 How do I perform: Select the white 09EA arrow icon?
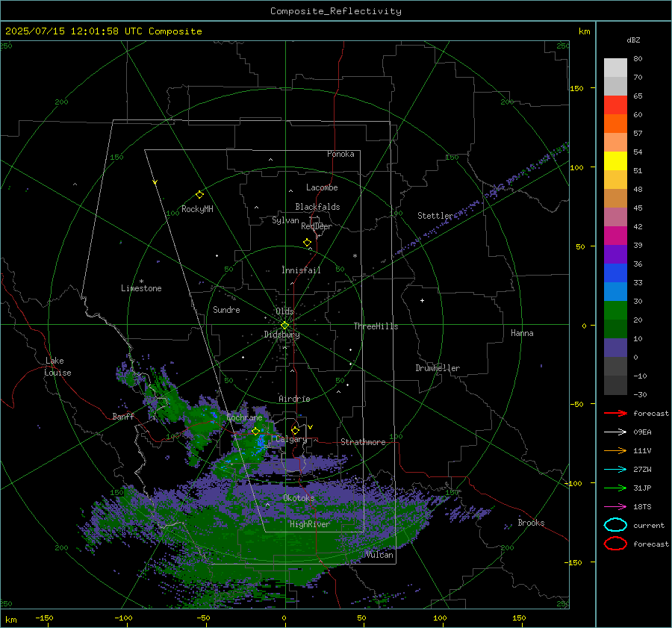615,432
